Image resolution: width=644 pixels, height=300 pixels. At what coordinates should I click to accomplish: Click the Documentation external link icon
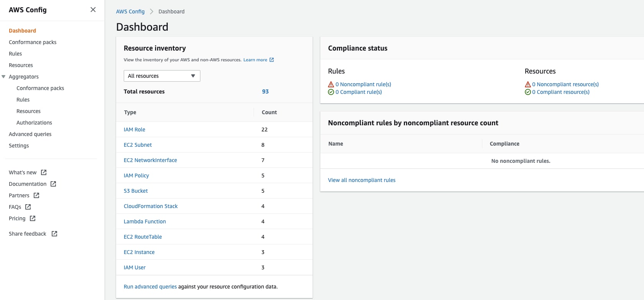[x=53, y=184]
